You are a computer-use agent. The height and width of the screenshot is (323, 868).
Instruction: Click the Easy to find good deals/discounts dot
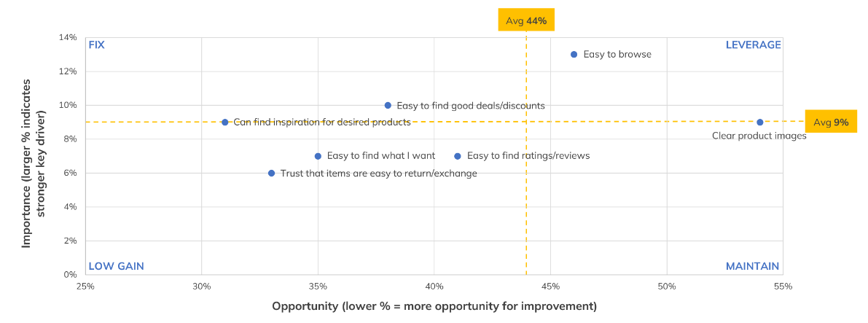pyautogui.click(x=388, y=106)
